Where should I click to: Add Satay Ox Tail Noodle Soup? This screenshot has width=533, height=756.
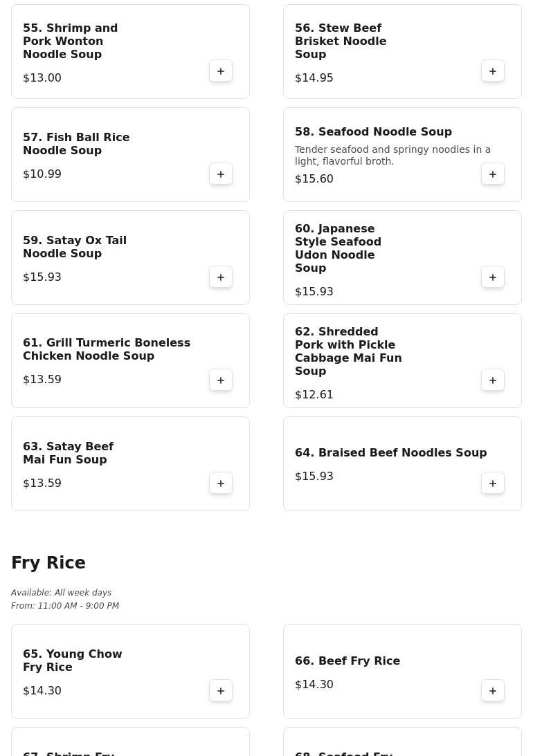(x=220, y=277)
